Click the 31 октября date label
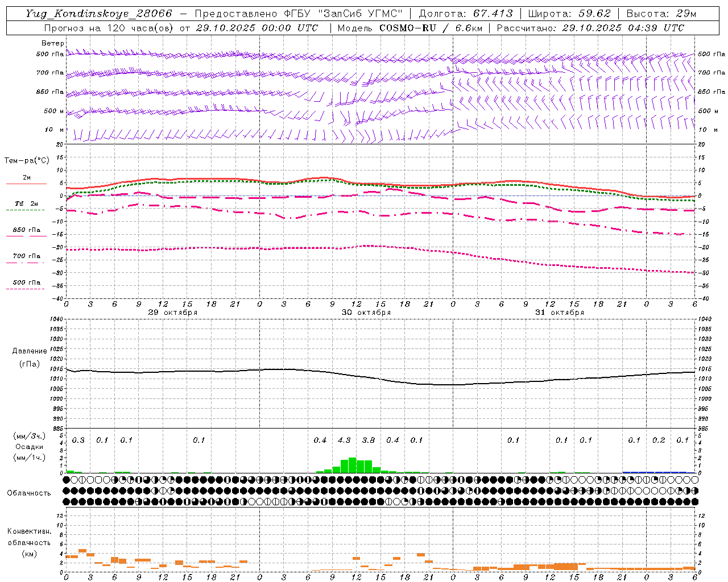This screenshot has width=728, height=582. pyautogui.click(x=560, y=313)
